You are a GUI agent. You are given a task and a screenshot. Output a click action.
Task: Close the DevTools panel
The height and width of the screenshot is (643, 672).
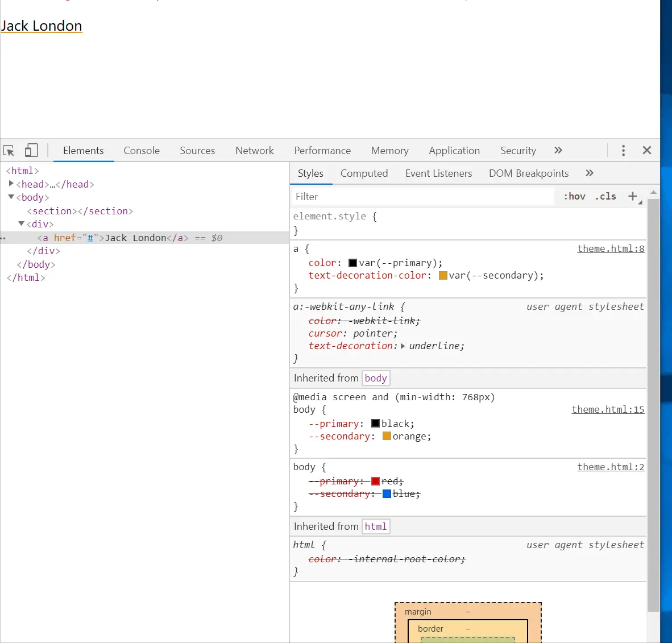[647, 151]
